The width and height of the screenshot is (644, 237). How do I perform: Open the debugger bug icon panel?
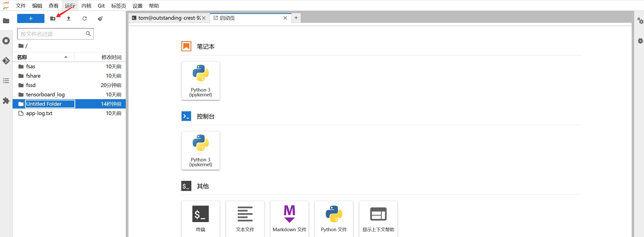pyautogui.click(x=640, y=41)
